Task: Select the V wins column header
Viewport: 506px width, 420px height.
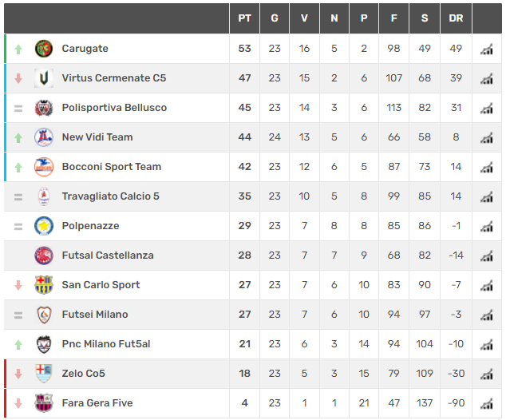Action: point(304,18)
